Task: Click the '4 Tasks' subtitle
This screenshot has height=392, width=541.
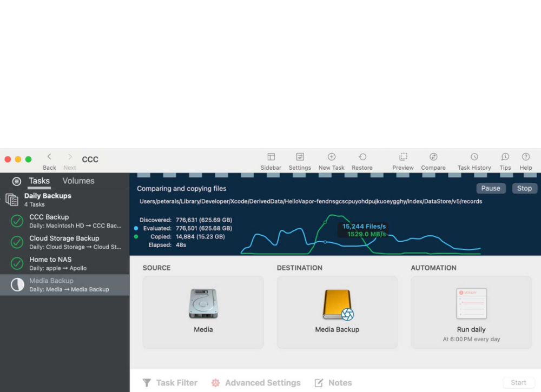Action: click(x=35, y=204)
